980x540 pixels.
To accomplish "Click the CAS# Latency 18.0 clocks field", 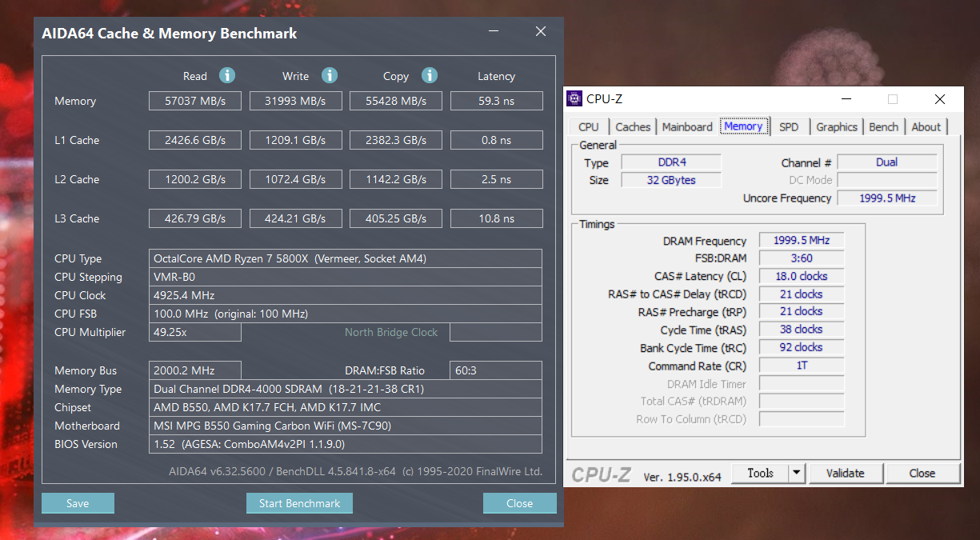I will (802, 276).
